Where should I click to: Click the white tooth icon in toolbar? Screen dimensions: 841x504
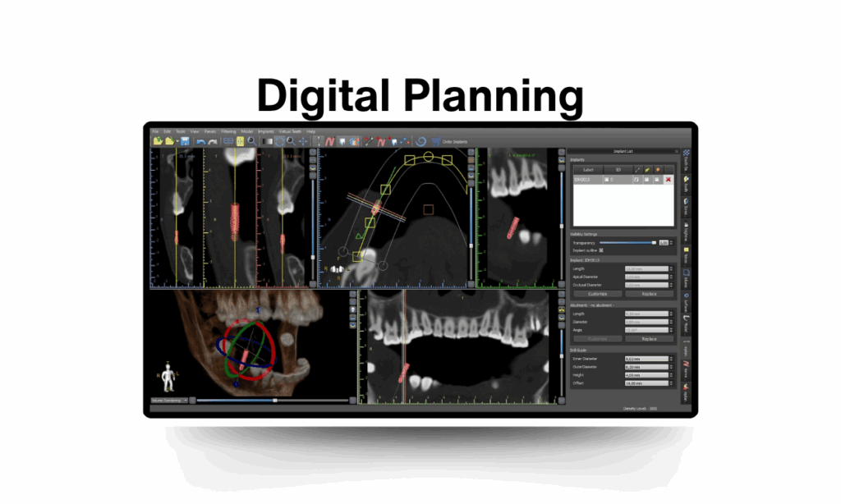342,141
